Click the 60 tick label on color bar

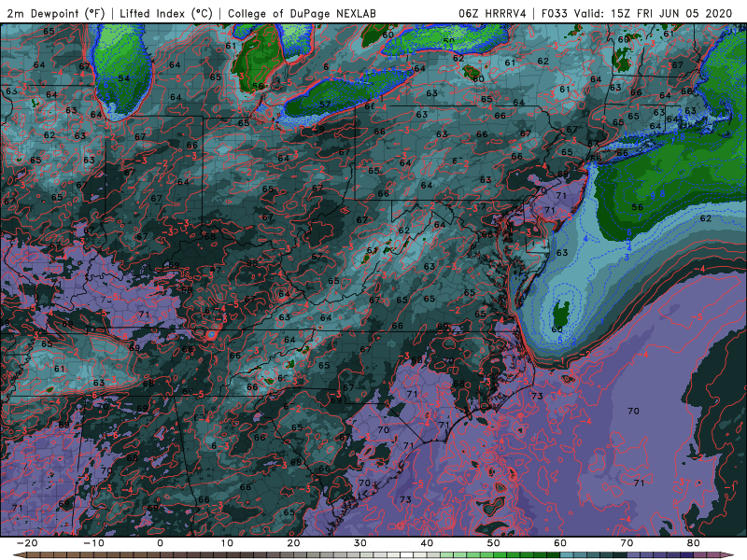click(x=560, y=543)
